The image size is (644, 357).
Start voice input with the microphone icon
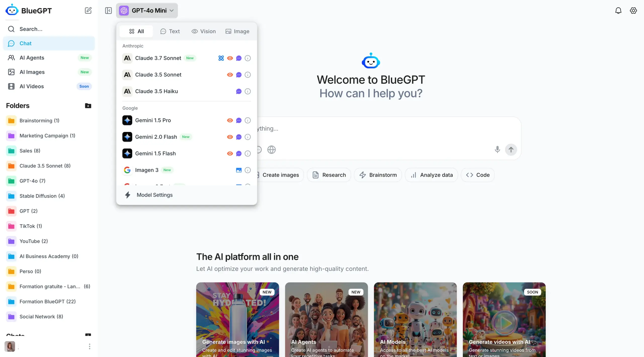497,150
